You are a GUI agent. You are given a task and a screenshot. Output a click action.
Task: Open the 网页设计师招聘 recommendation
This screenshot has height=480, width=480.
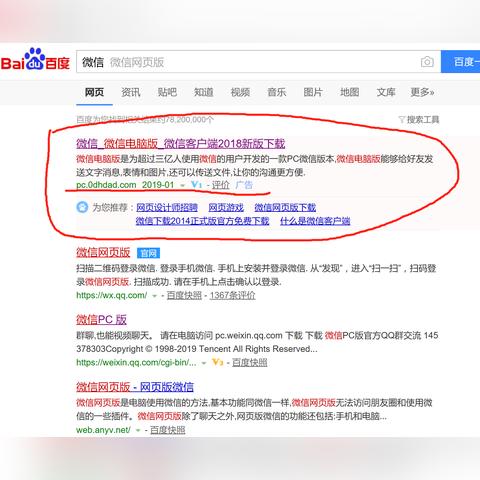point(167,208)
